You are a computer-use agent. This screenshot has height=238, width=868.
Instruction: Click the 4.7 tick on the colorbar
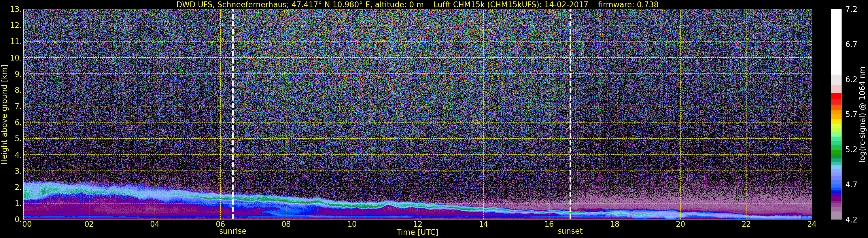[851, 184]
